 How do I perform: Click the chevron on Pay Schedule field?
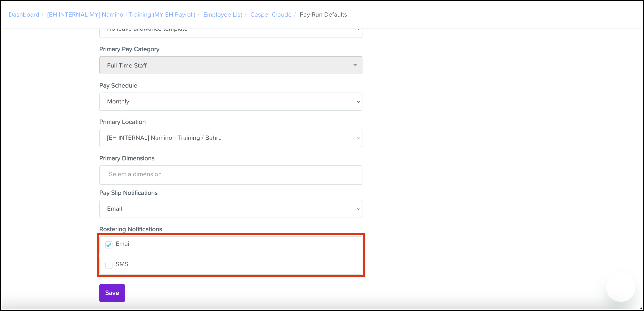pyautogui.click(x=358, y=102)
